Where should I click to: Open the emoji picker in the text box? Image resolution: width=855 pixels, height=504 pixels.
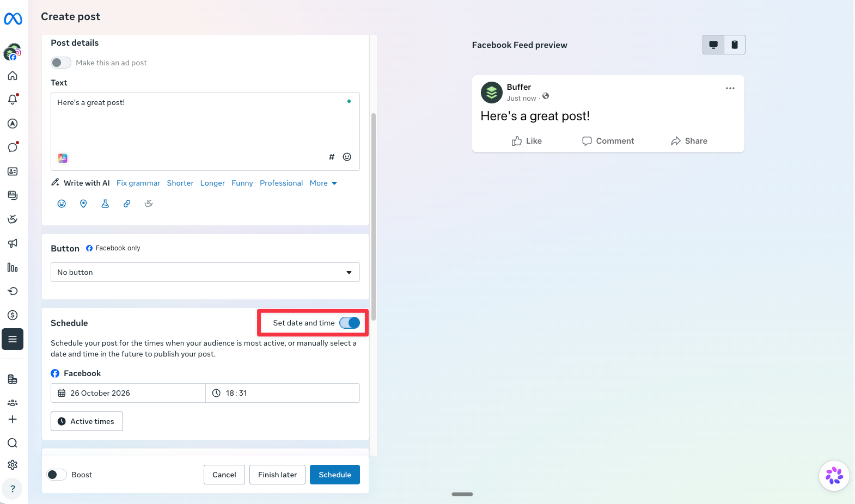[x=347, y=157]
